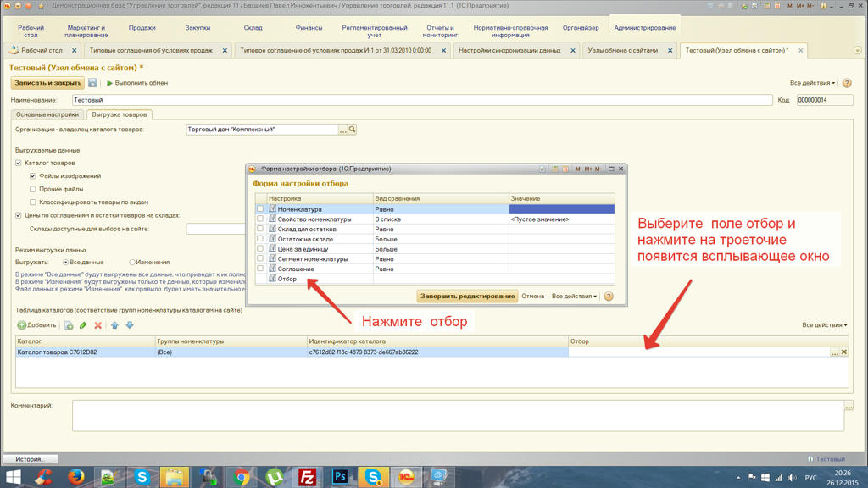
Task: Run the exchange with Выполнить обмен
Action: [x=137, y=83]
